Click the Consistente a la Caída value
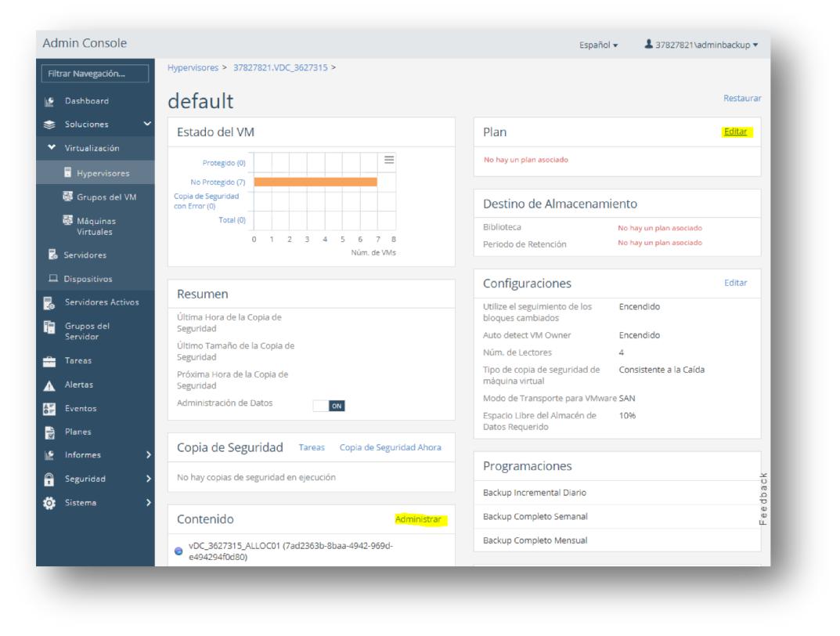The width and height of the screenshot is (840, 636). coord(662,370)
